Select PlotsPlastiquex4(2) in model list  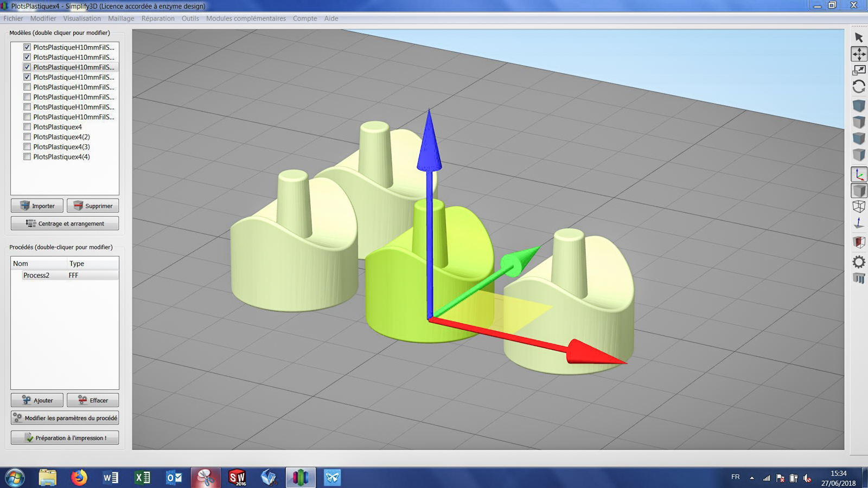61,137
